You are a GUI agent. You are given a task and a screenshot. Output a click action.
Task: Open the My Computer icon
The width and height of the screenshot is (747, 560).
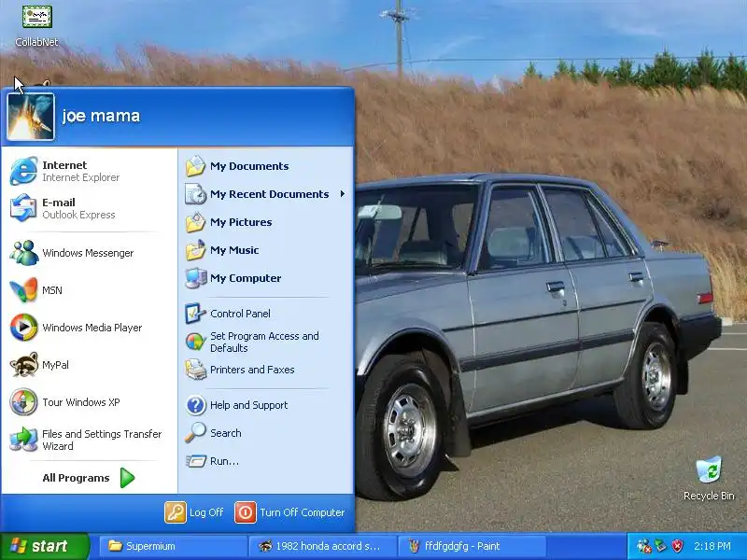point(195,278)
